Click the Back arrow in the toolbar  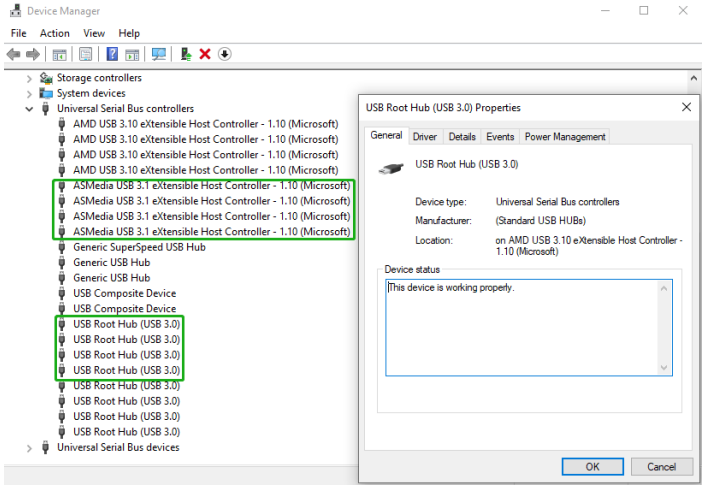(x=13, y=54)
